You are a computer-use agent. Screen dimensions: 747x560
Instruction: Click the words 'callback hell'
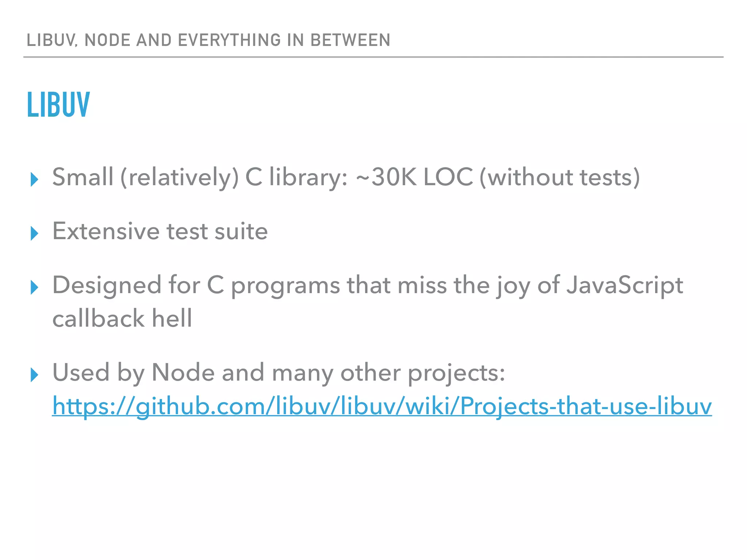point(122,318)
